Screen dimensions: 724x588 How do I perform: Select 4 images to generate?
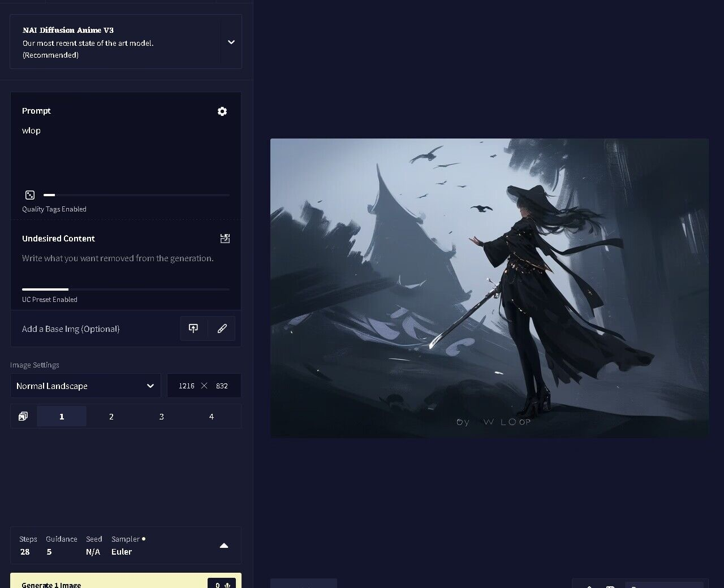tap(212, 416)
